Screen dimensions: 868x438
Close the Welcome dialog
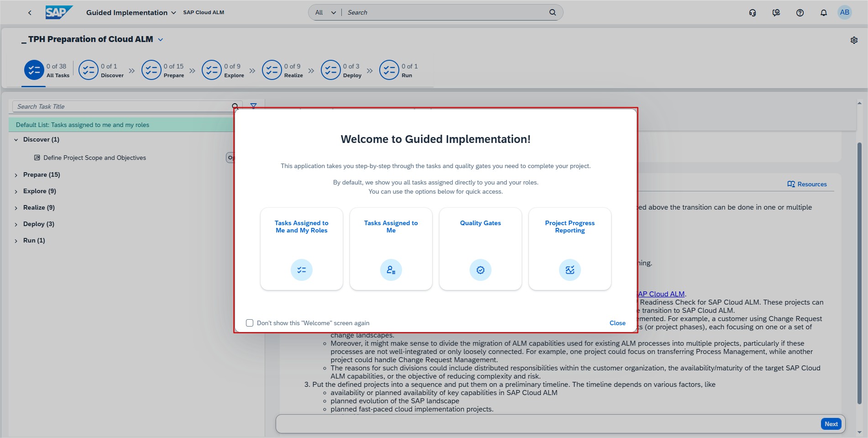pos(617,323)
